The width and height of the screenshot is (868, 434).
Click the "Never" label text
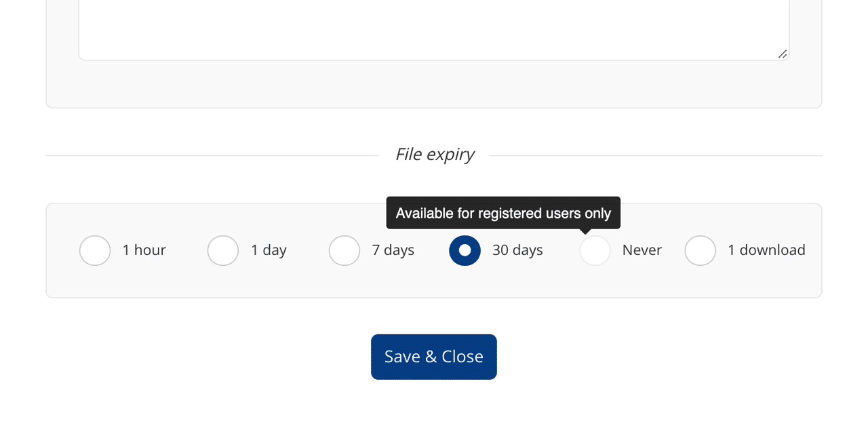click(x=640, y=250)
